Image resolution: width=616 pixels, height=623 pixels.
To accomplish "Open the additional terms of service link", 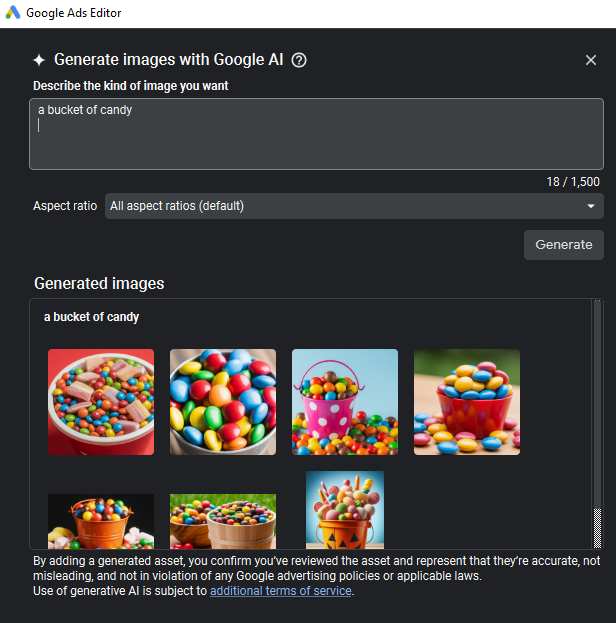I will (280, 591).
